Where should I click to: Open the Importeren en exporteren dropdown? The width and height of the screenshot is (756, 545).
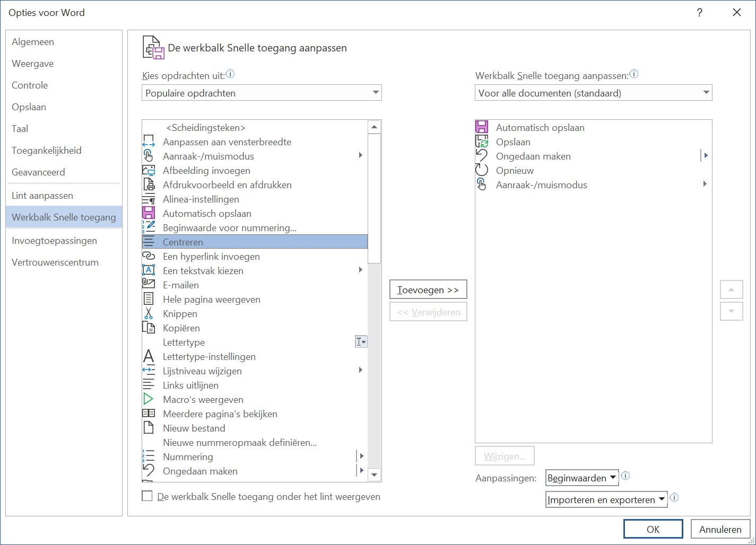[x=606, y=500]
